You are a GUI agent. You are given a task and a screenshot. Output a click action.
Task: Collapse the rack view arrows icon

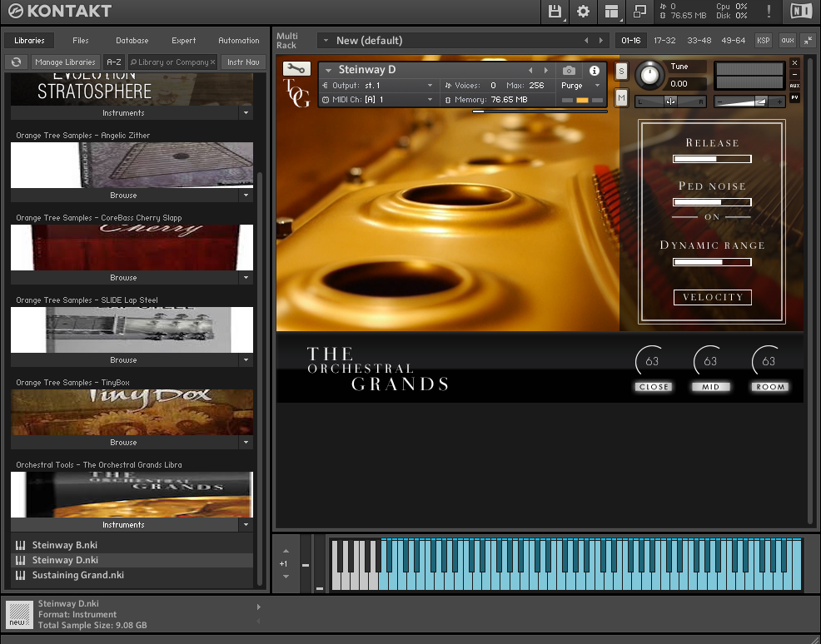[808, 40]
